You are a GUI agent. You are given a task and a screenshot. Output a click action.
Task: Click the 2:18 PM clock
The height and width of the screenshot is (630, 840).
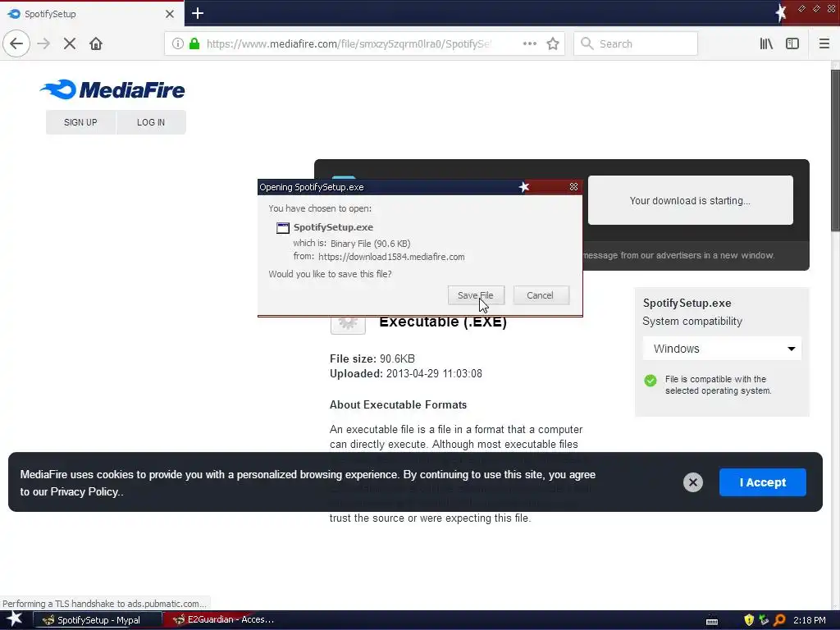click(810, 620)
